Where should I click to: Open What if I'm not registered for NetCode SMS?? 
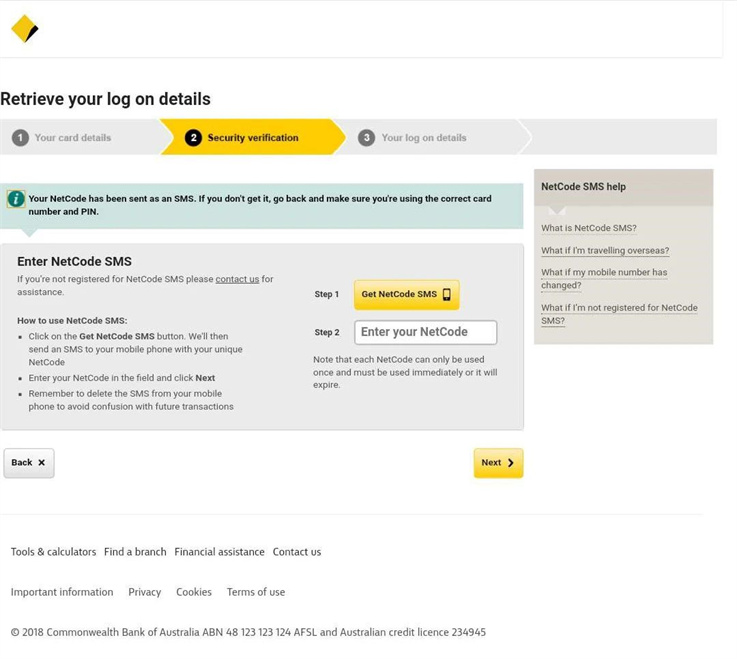click(x=619, y=314)
